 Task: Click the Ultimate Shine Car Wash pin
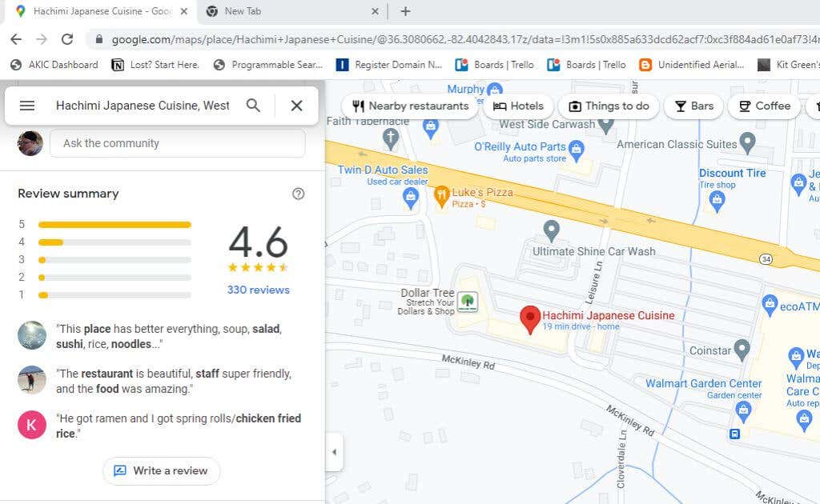click(551, 230)
